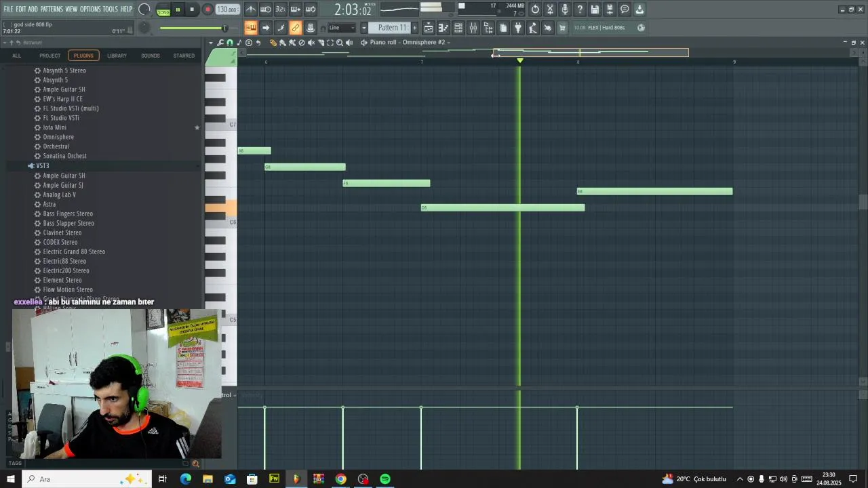The image size is (868, 488).
Task: Open the snap Line dropdown
Action: [342, 28]
